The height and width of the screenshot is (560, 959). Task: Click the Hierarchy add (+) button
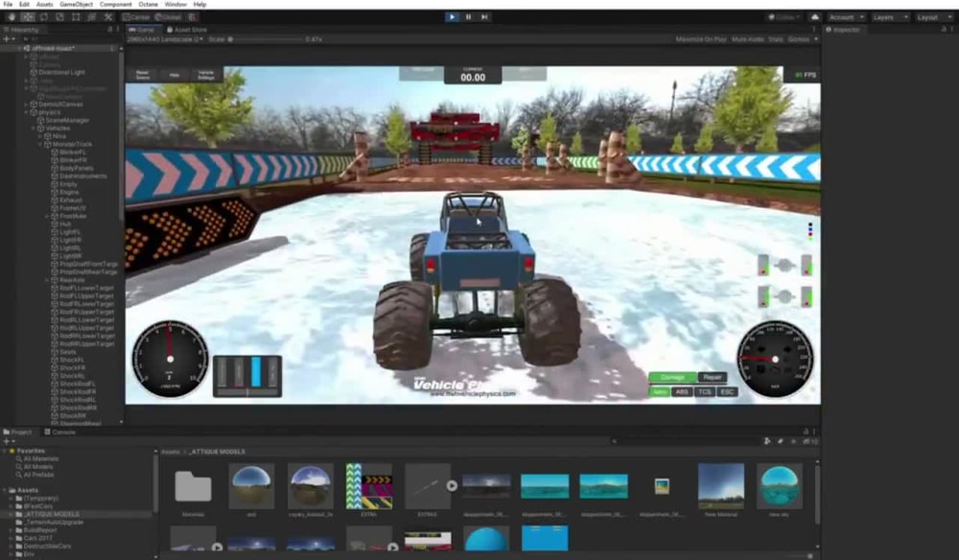pos(7,39)
